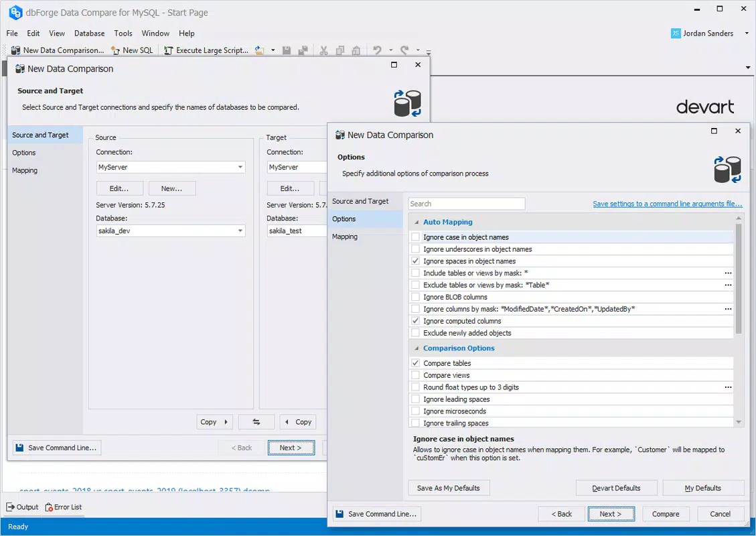This screenshot has height=536, width=756.
Task: Open the dropdown arrow next to Open File
Action: (x=273, y=50)
